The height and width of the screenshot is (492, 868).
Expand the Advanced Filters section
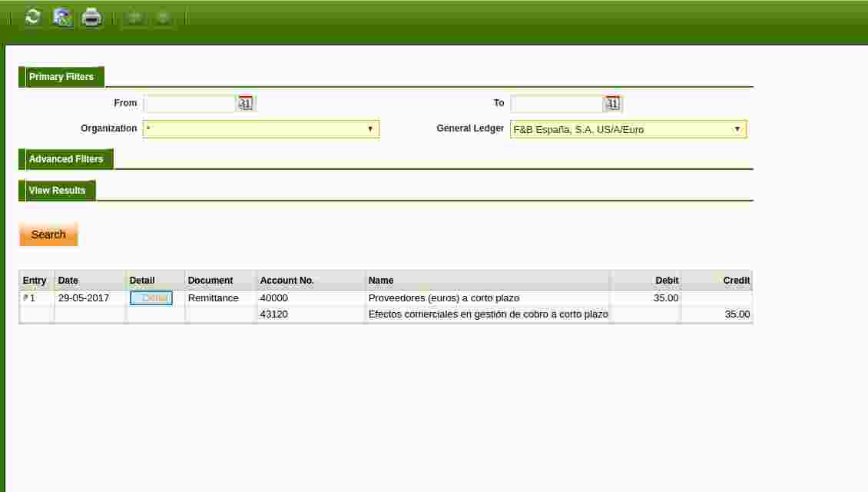click(x=66, y=159)
